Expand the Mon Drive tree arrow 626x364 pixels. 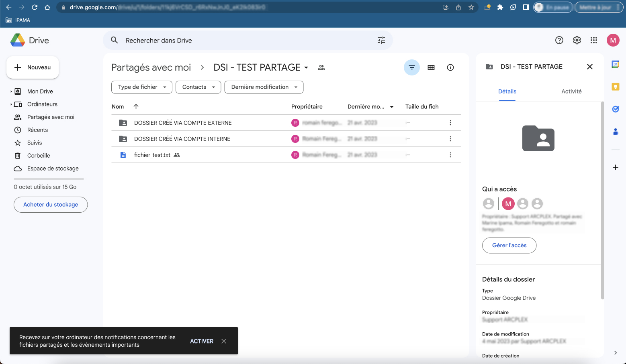coord(11,92)
